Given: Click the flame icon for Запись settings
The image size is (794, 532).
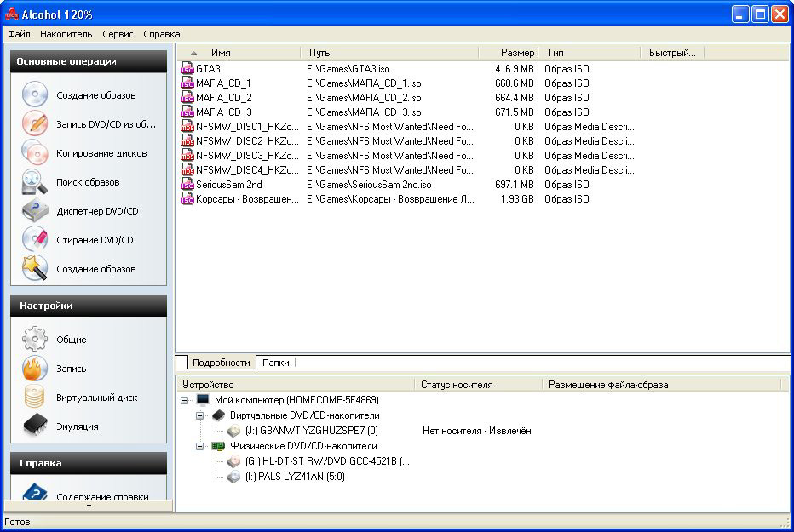Looking at the screenshot, I should [34, 369].
